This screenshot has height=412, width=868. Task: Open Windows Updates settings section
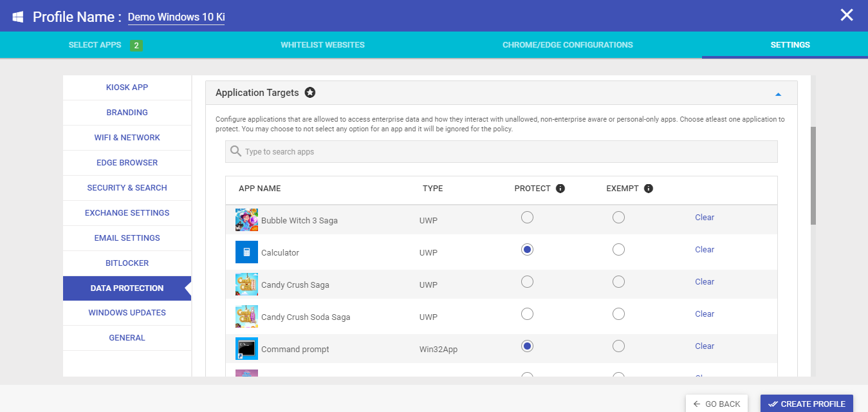[127, 313]
